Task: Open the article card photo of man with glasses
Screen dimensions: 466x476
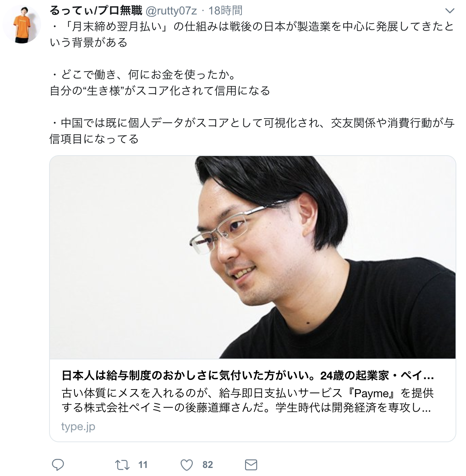Action: point(252,257)
